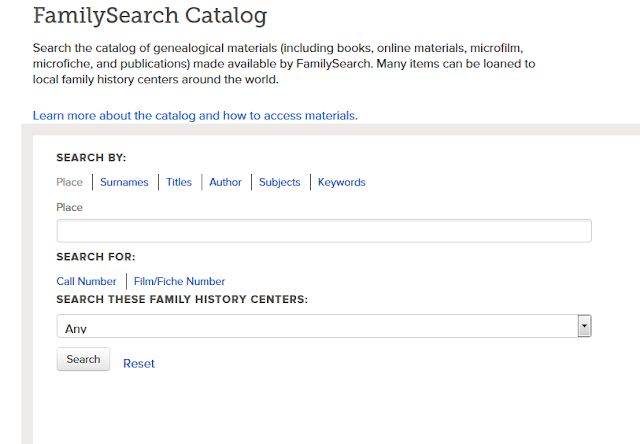This screenshot has height=444, width=640.
Task: Pick the Keywords search option
Action: pyautogui.click(x=342, y=182)
